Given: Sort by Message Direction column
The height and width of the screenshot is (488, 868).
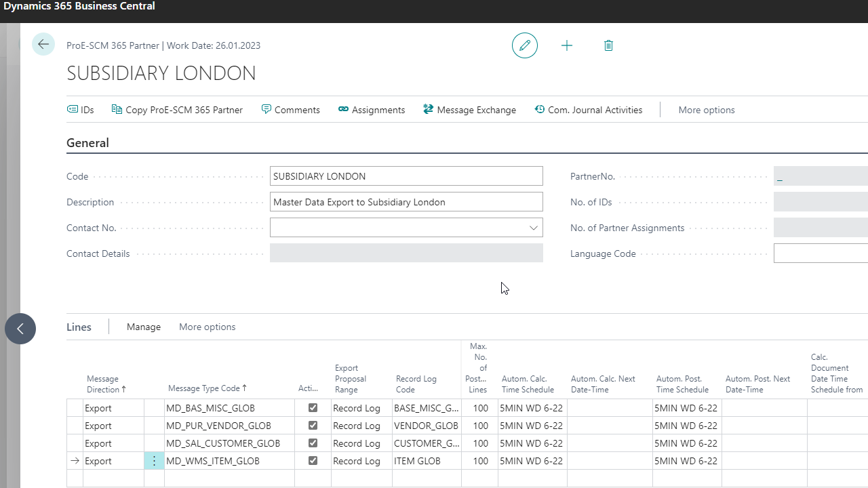Looking at the screenshot, I should [x=106, y=384].
